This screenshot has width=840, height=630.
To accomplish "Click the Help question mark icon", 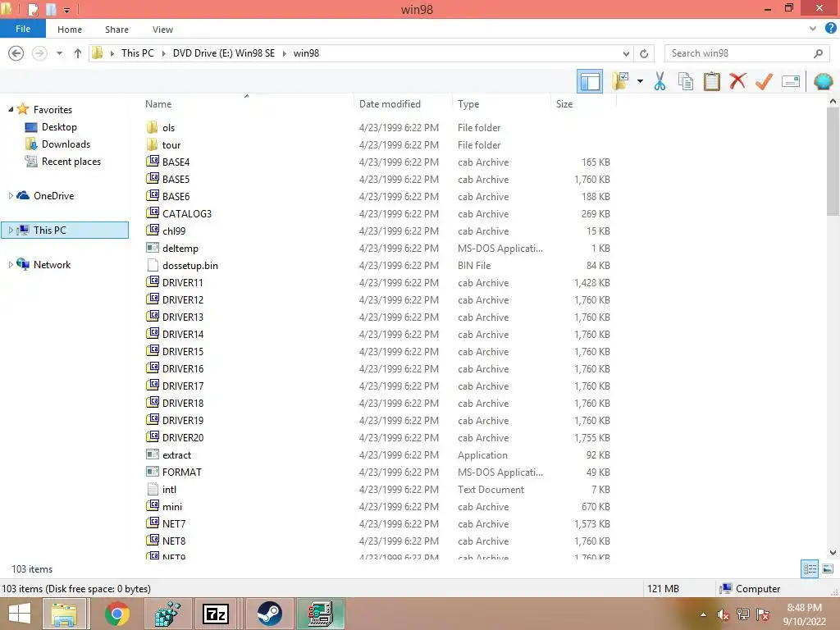I will tap(830, 29).
